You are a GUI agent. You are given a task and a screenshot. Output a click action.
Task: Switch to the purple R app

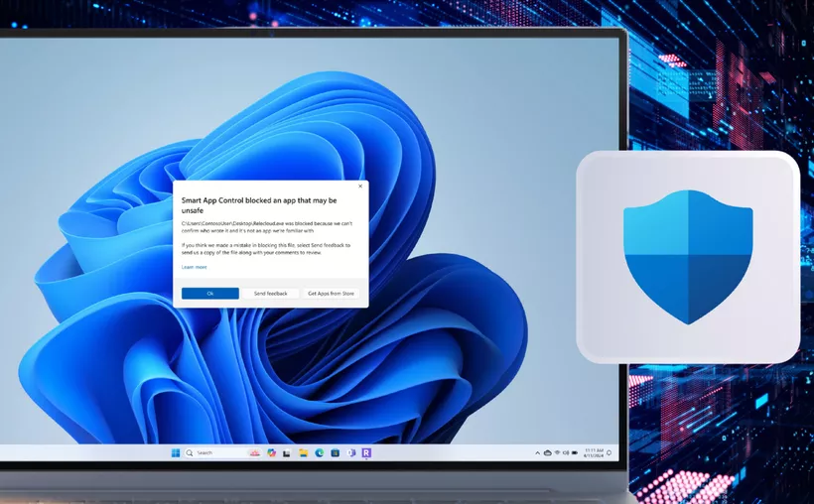[366, 452]
